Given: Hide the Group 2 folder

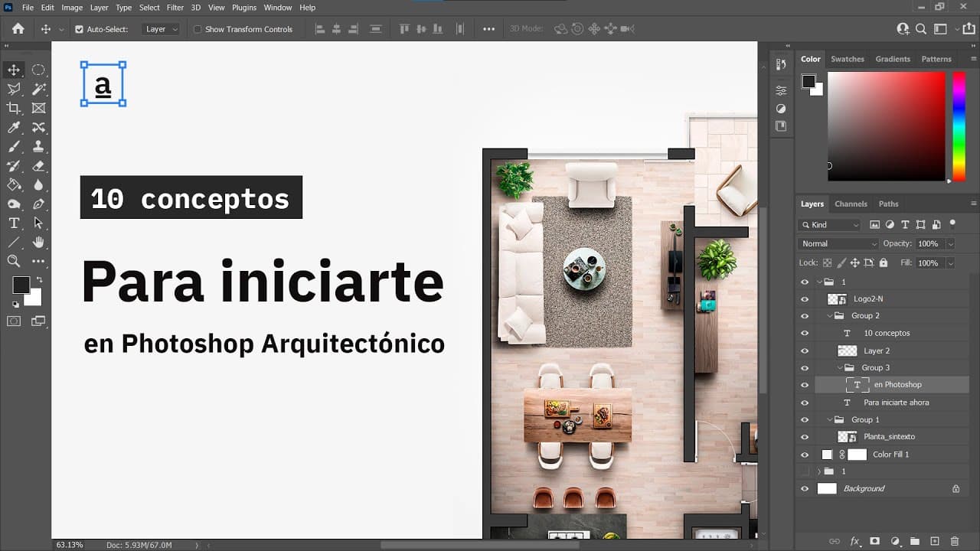Looking at the screenshot, I should click(804, 316).
